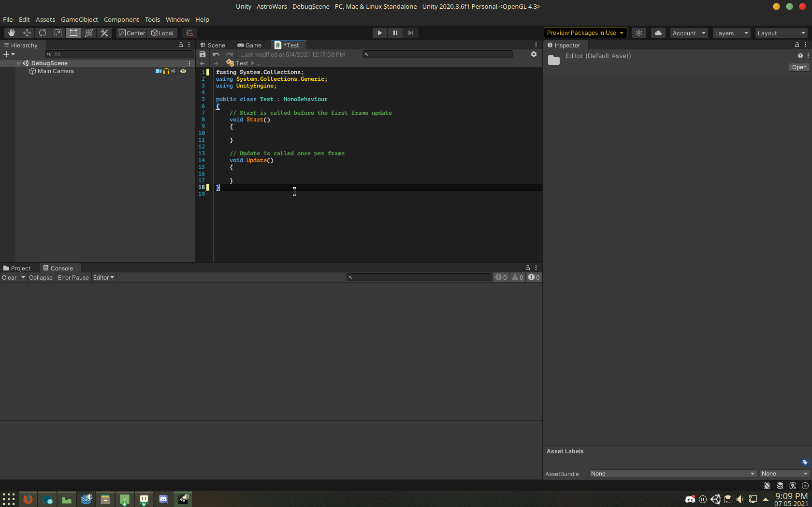Screen dimensions: 812x507
Task: Click the Unity Cloud services icon
Action: click(658, 33)
